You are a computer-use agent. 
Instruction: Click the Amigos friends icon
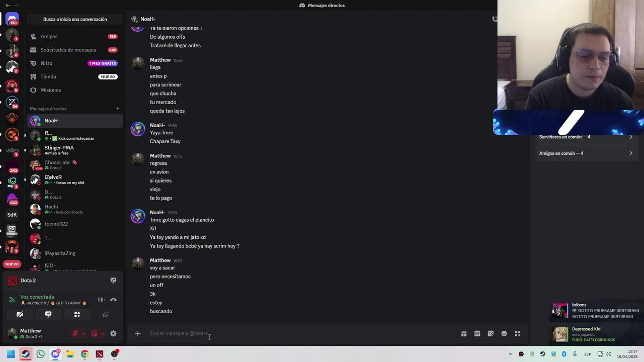pos(33,37)
